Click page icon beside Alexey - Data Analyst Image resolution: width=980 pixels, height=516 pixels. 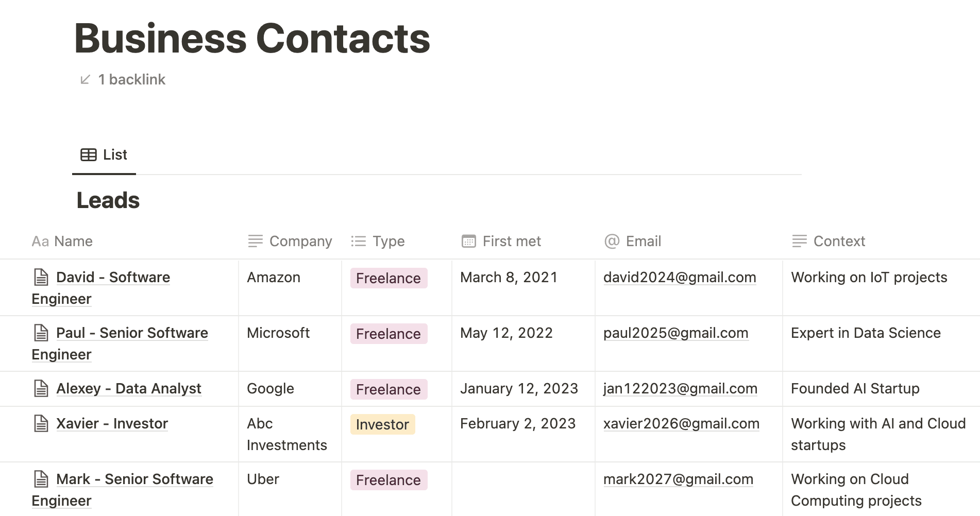[41, 388]
